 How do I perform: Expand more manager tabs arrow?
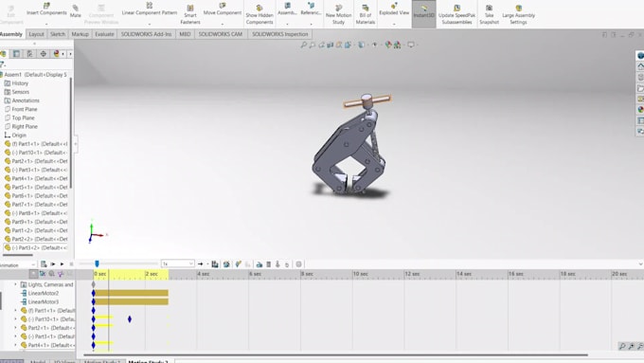click(x=70, y=54)
